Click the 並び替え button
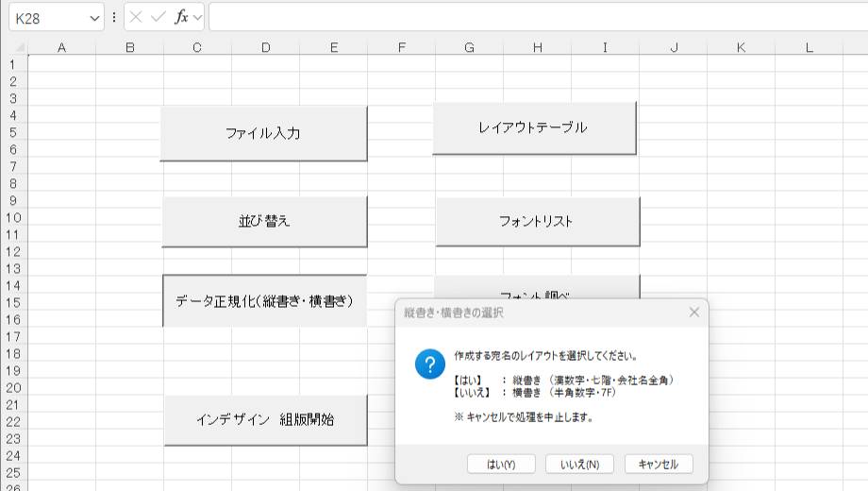868x491 pixels. tap(264, 222)
